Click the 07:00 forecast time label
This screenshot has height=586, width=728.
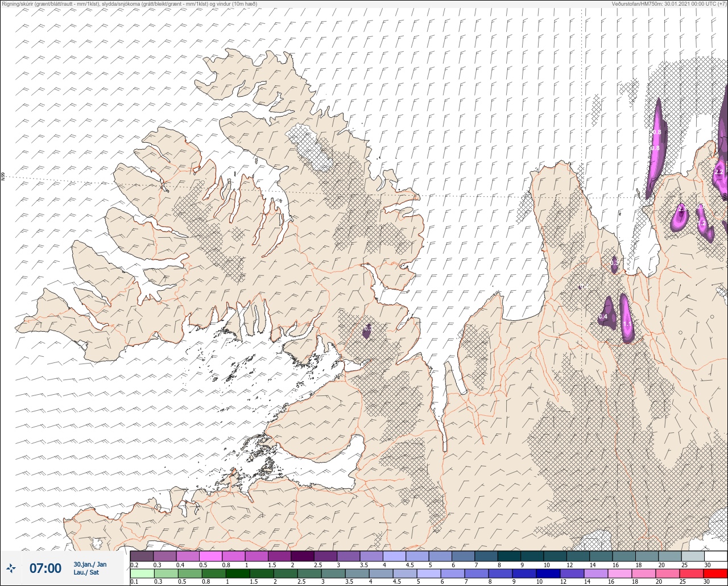[x=45, y=568]
